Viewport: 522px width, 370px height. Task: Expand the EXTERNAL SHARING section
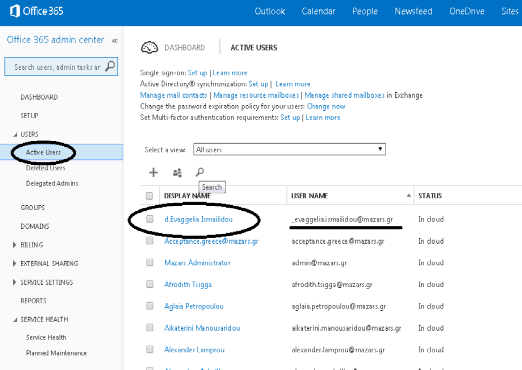14,263
